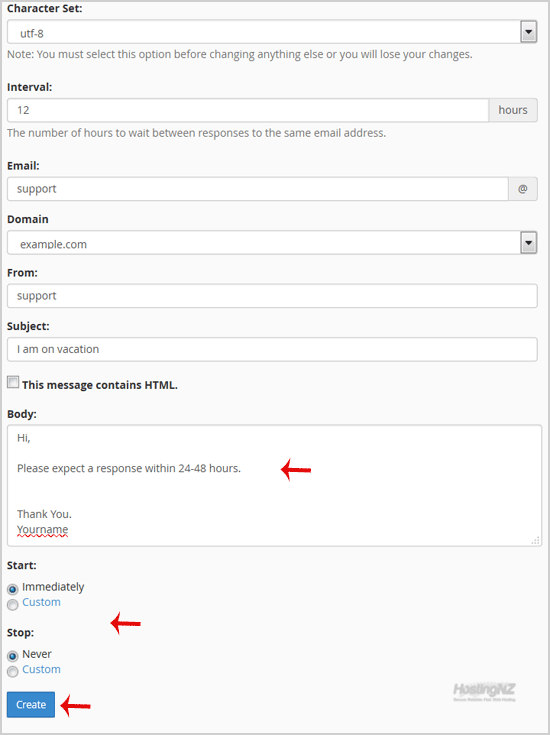Select the utf-8 Character Set field
Viewport: 550px width, 735px height.
(272, 32)
